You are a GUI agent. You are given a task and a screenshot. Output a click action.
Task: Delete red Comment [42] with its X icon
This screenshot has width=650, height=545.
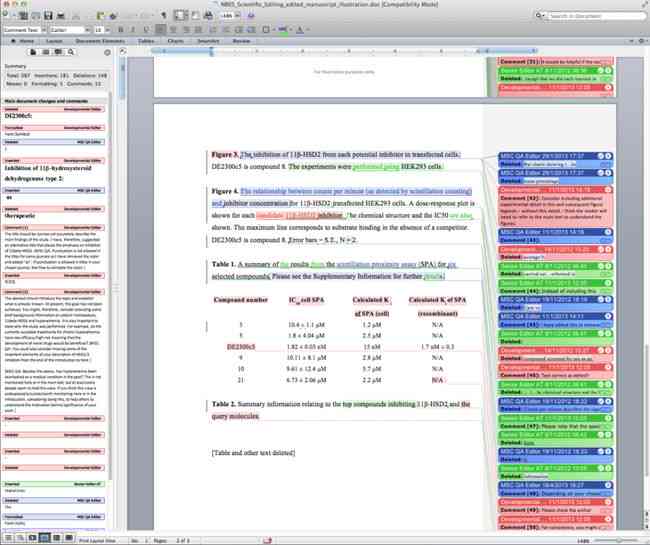pos(608,190)
